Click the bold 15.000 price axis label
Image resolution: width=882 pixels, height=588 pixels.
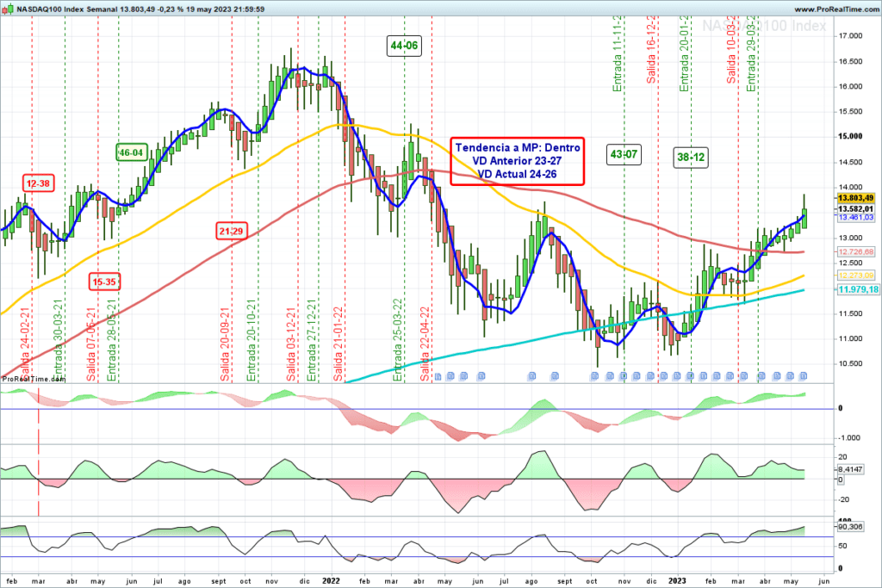tap(850, 136)
